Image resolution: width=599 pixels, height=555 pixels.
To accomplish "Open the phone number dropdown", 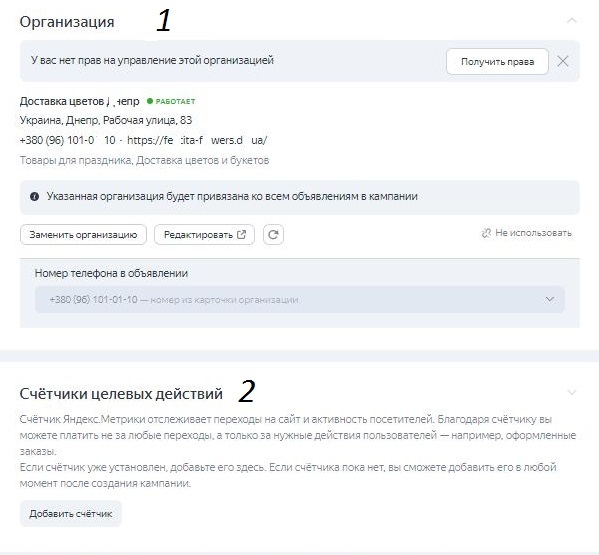I will pos(300,299).
